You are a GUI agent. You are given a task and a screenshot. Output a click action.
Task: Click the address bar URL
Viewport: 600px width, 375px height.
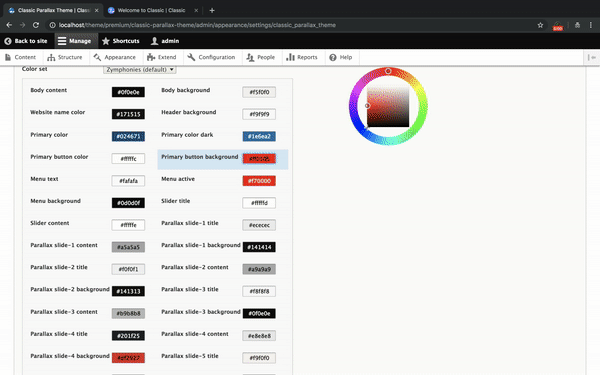pos(197,25)
